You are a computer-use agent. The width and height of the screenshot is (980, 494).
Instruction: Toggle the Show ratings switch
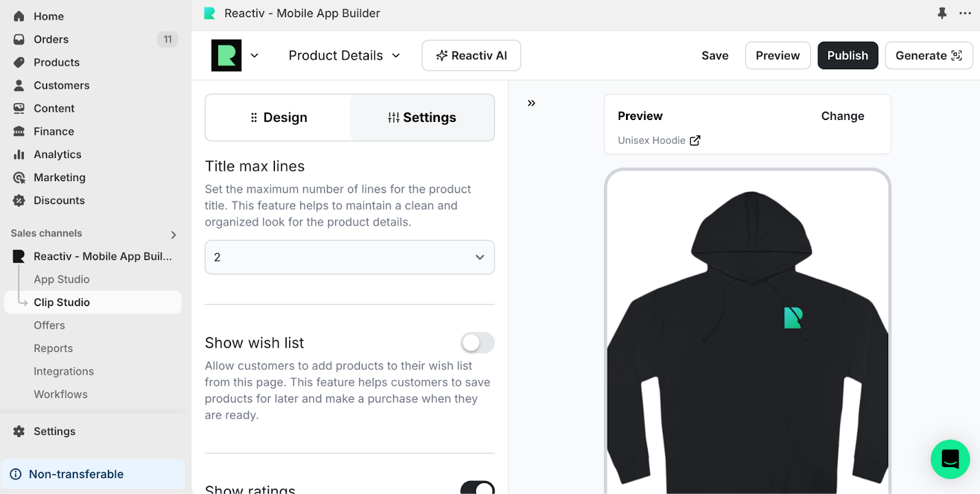point(477,488)
